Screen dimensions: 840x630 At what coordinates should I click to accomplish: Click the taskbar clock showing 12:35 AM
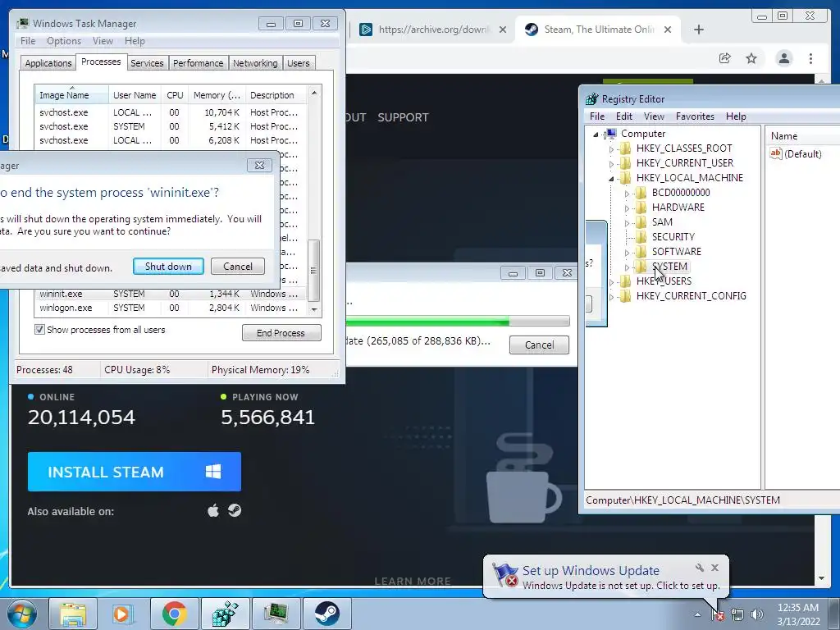797,614
